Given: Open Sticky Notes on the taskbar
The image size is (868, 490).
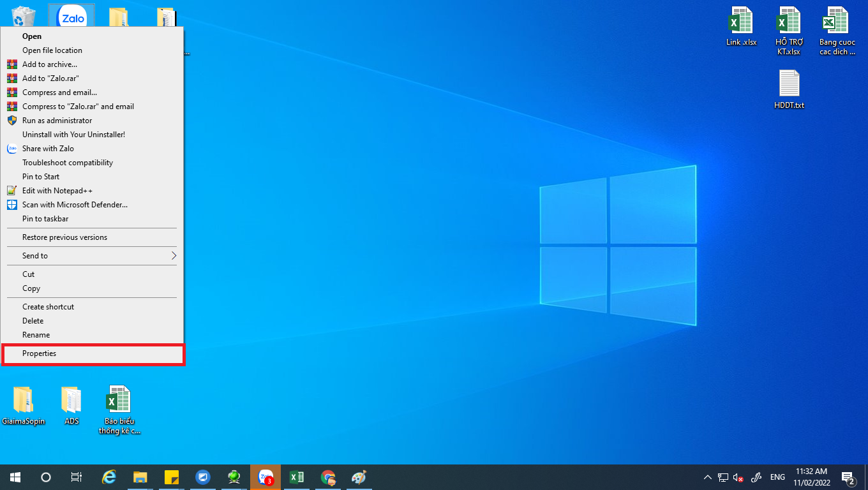Looking at the screenshot, I should pyautogui.click(x=171, y=477).
